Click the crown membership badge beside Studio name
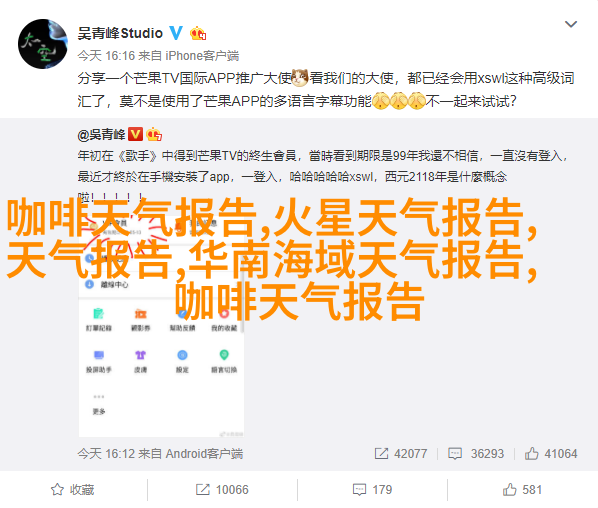598x508 pixels. click(x=198, y=34)
